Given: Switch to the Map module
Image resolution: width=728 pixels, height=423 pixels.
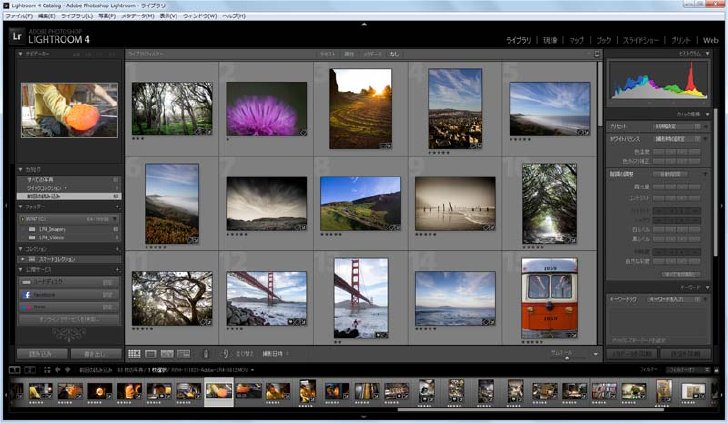Looking at the screenshot, I should [x=576, y=40].
